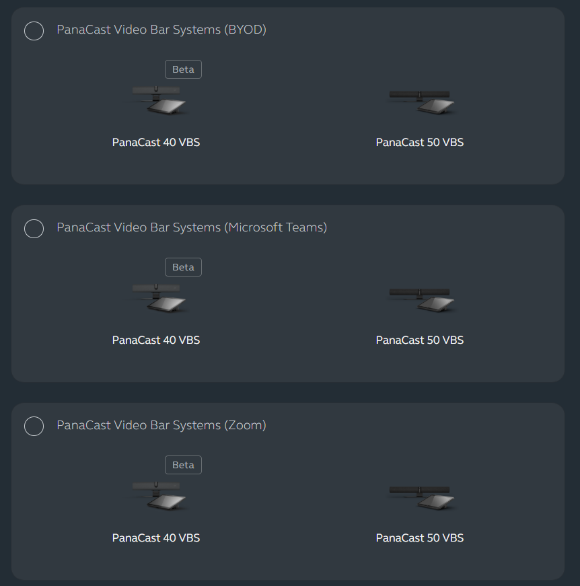Click the PanaCast Video Bar Systems (BYOD) title

tap(161, 30)
